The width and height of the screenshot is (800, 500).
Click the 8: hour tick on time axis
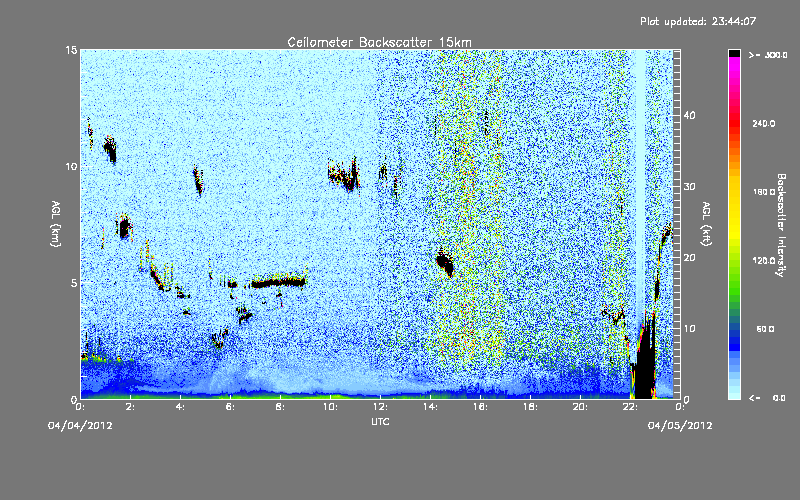pyautogui.click(x=280, y=407)
